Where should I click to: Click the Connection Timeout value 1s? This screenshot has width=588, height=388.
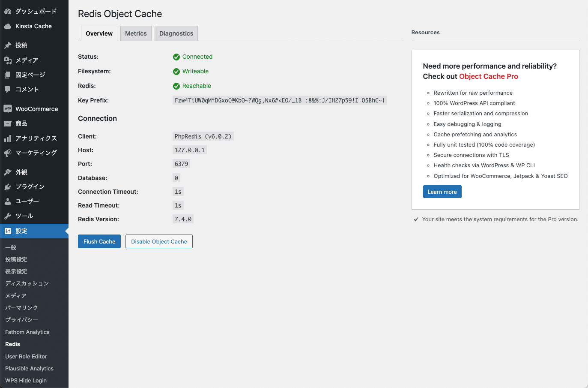click(x=178, y=192)
